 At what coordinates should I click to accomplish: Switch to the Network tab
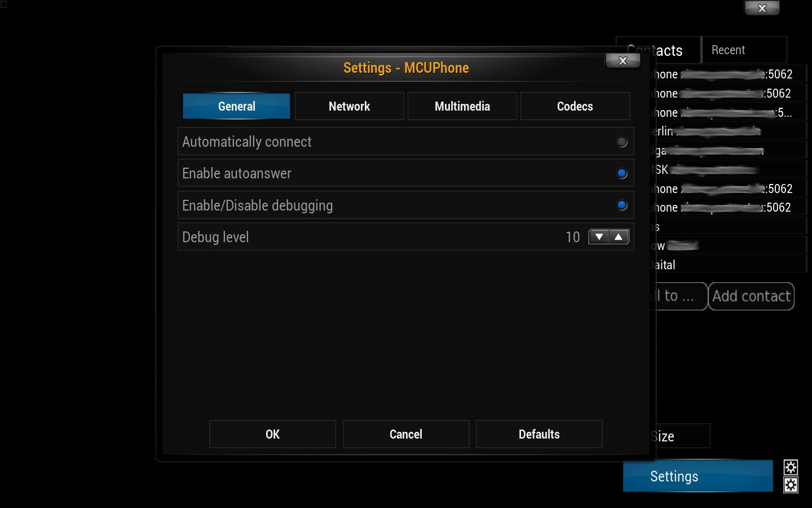click(x=349, y=106)
